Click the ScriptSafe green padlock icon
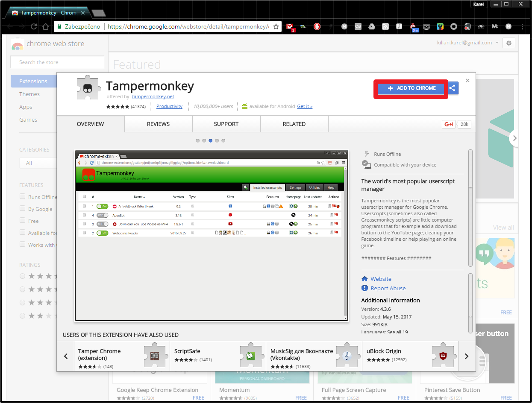532x403 pixels. [x=250, y=356]
